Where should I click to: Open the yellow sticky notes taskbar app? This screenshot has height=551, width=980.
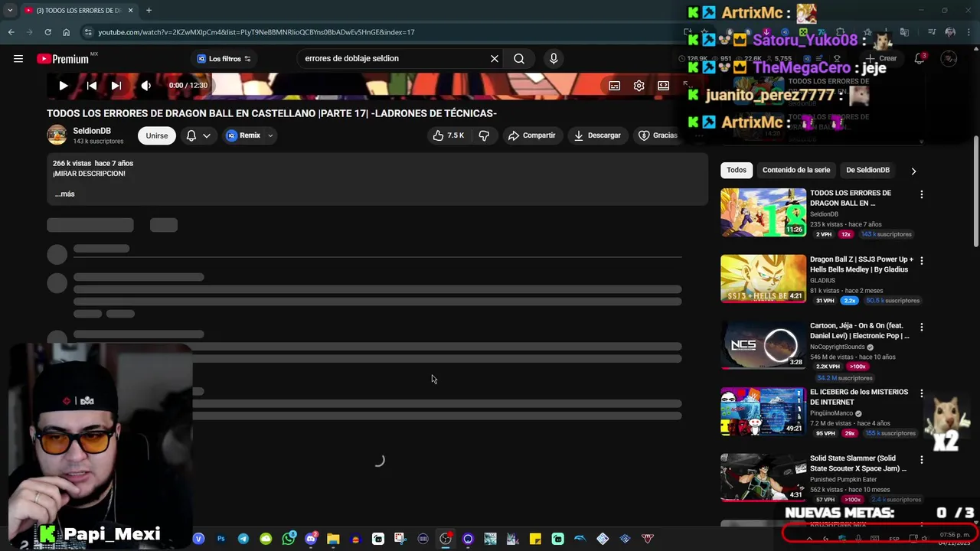pyautogui.click(x=535, y=539)
